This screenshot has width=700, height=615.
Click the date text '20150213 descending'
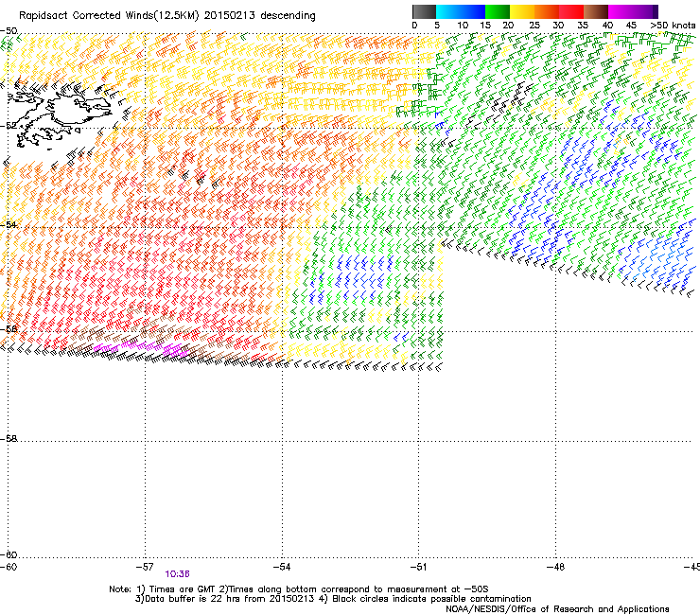coord(259,16)
